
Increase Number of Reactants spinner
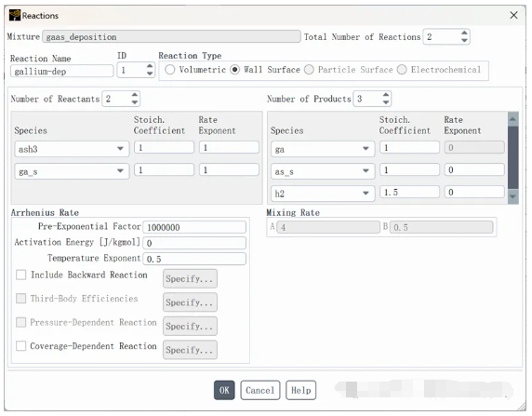(135, 95)
